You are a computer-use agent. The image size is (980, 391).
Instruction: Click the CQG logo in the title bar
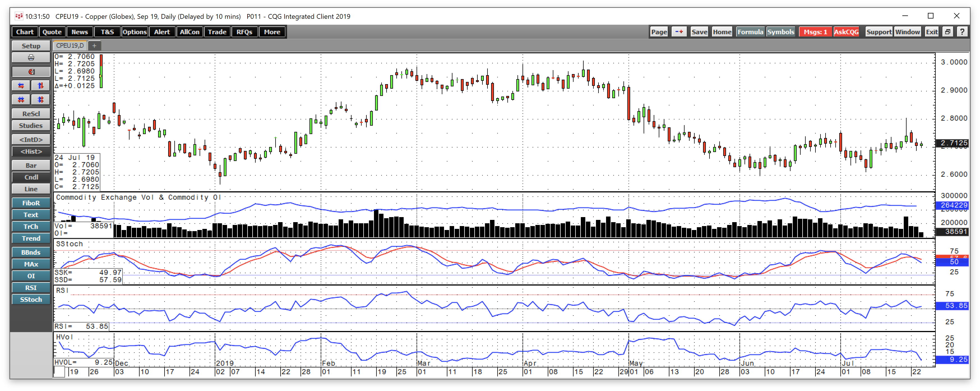[x=19, y=16]
